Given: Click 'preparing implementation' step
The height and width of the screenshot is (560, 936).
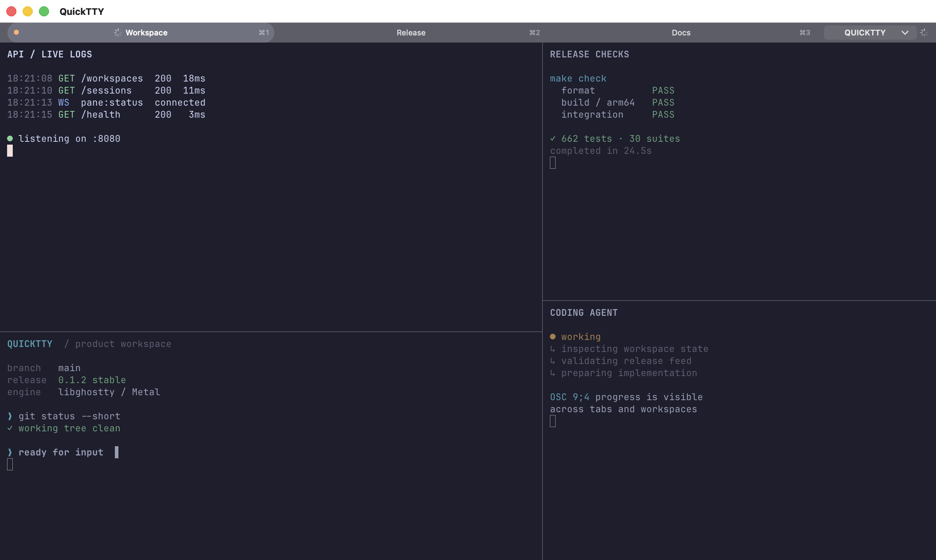Looking at the screenshot, I should click(x=629, y=373).
